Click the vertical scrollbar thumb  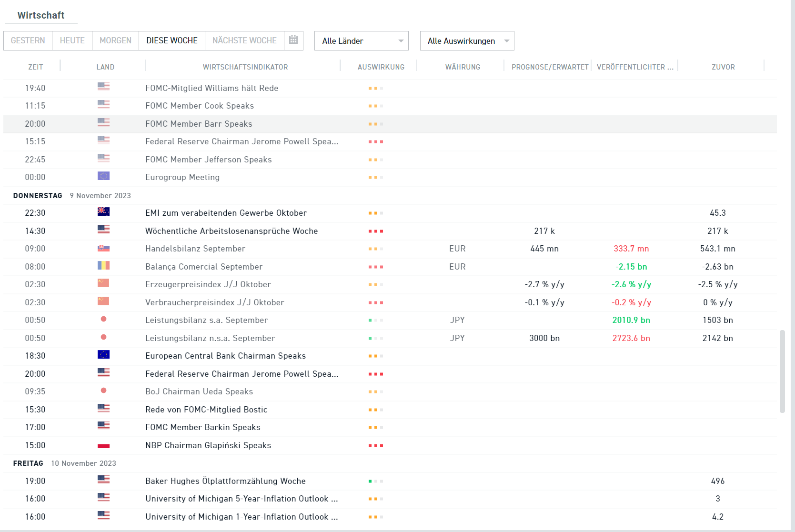(x=782, y=371)
